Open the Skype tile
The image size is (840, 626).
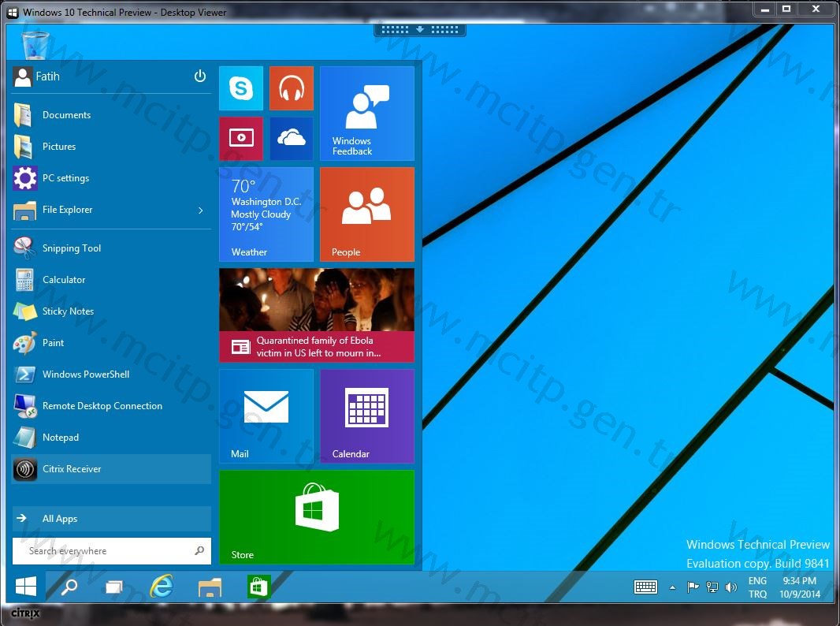241,88
